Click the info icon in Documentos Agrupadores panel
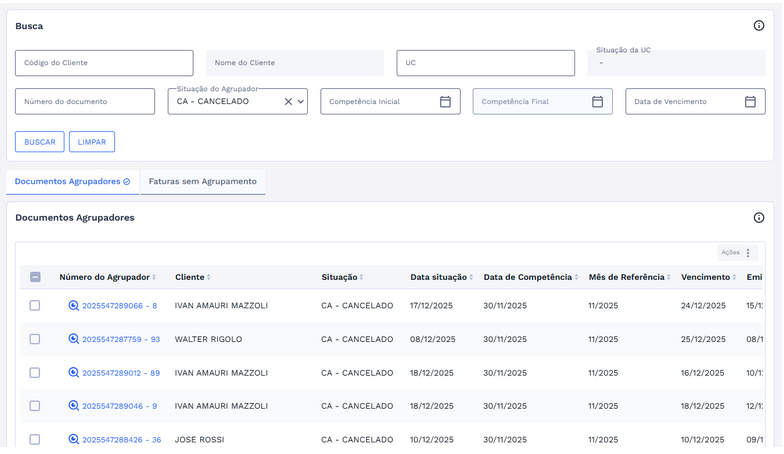Image resolution: width=784 pixels, height=454 pixels. click(758, 218)
